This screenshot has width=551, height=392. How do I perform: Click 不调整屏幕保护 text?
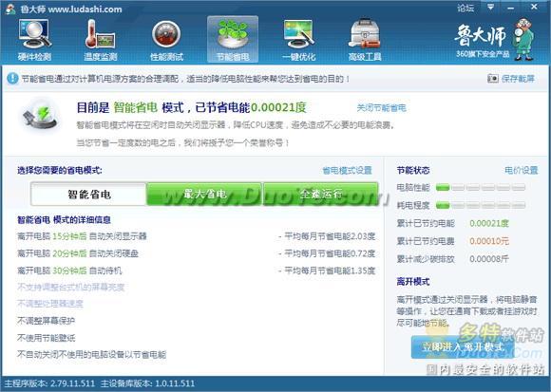[x=46, y=321]
